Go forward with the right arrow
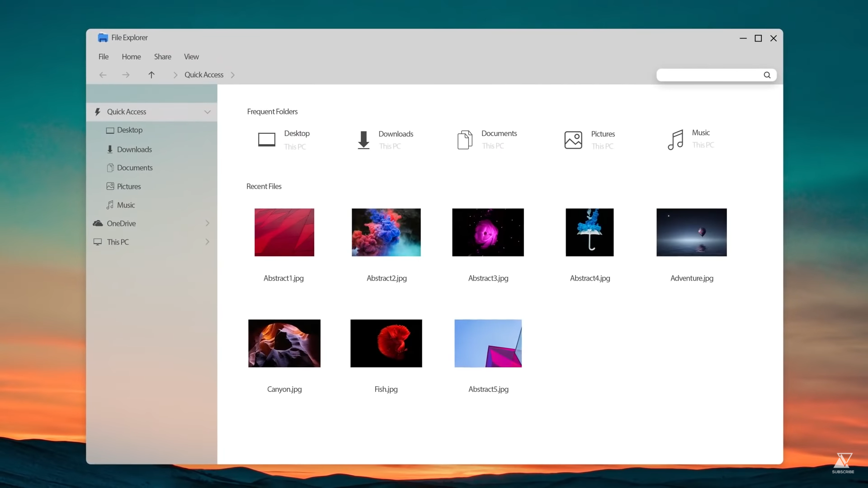This screenshot has height=488, width=868. click(126, 75)
